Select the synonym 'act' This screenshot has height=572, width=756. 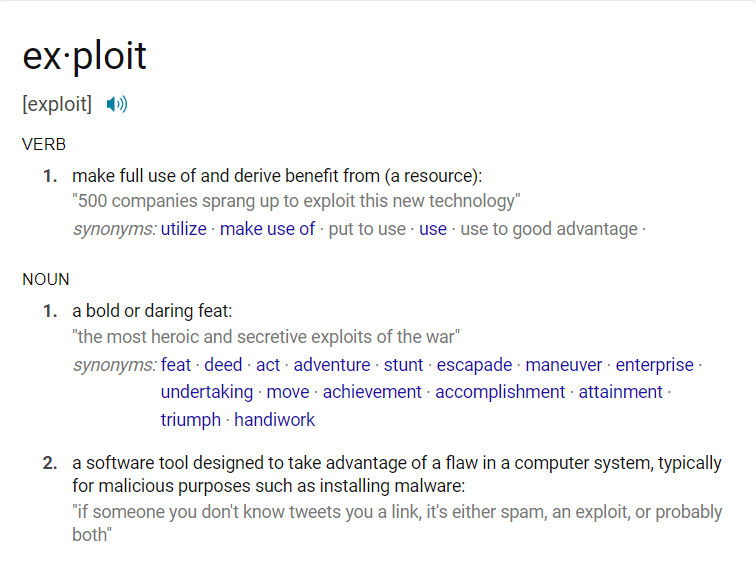(x=268, y=365)
